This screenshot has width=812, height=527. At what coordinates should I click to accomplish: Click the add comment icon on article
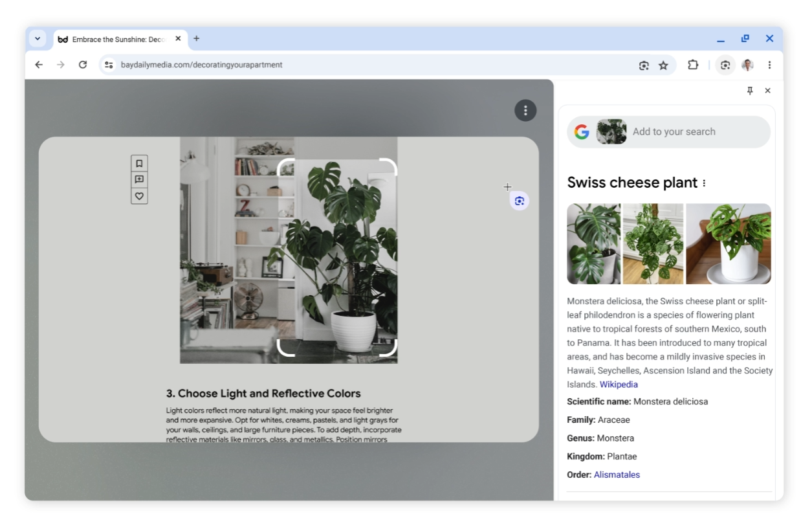click(x=139, y=179)
